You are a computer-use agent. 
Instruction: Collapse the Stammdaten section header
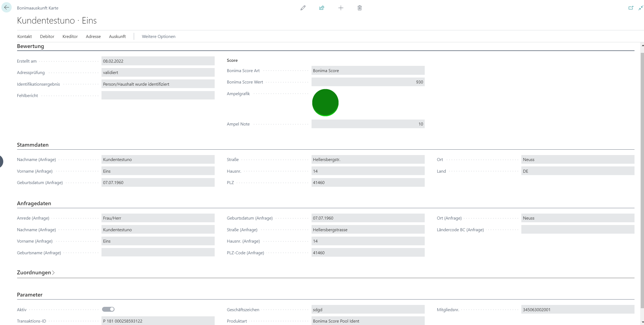[33, 145]
